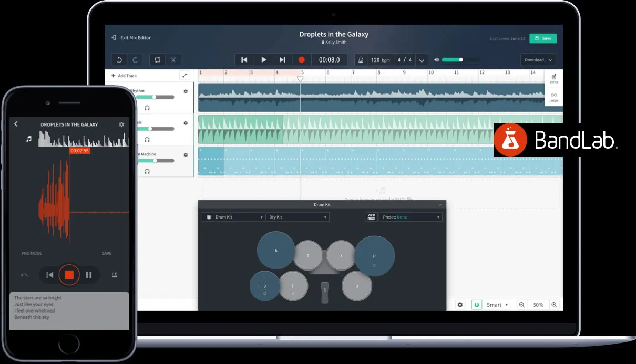Click the master volume slider
The width and height of the screenshot is (636, 364).
pyautogui.click(x=460, y=60)
